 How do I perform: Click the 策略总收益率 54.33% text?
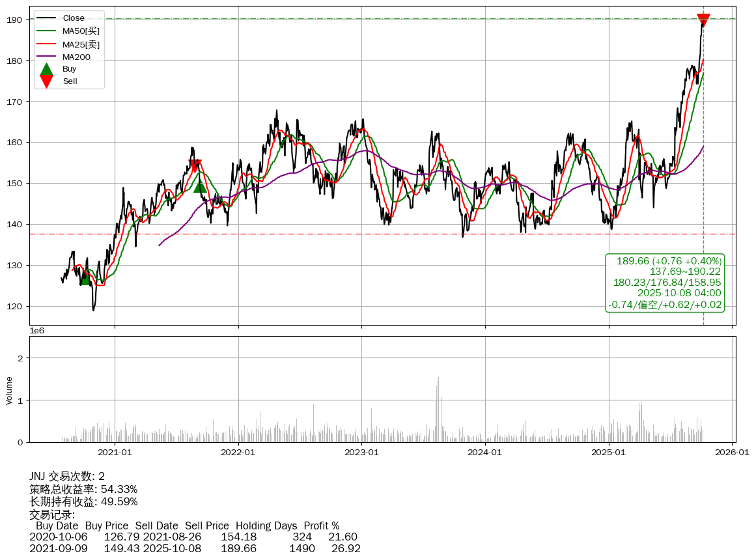(x=83, y=489)
